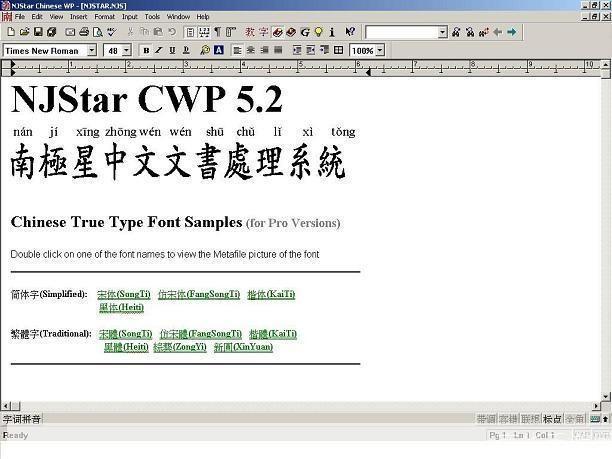Click the G icon in the toolbar
This screenshot has width=612, height=459.
[305, 32]
